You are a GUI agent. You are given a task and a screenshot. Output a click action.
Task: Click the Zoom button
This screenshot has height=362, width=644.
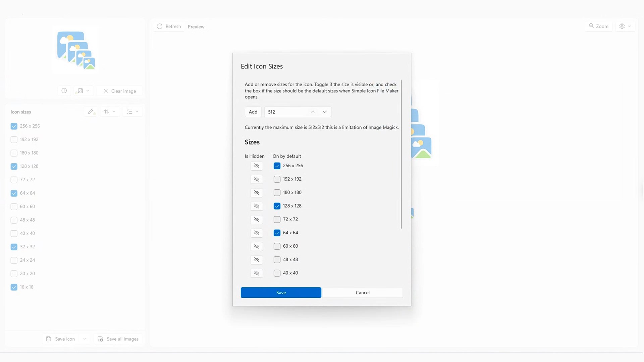599,26
